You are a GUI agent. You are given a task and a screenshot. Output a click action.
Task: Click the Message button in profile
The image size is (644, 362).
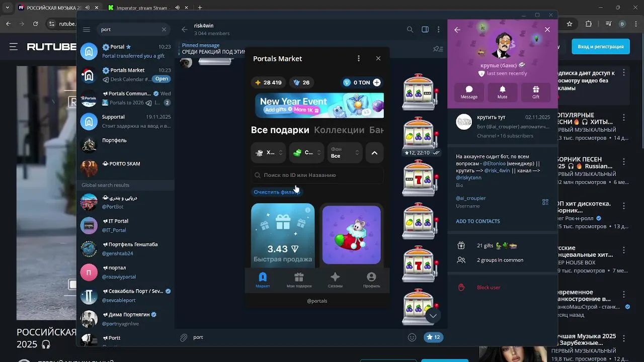point(469,92)
